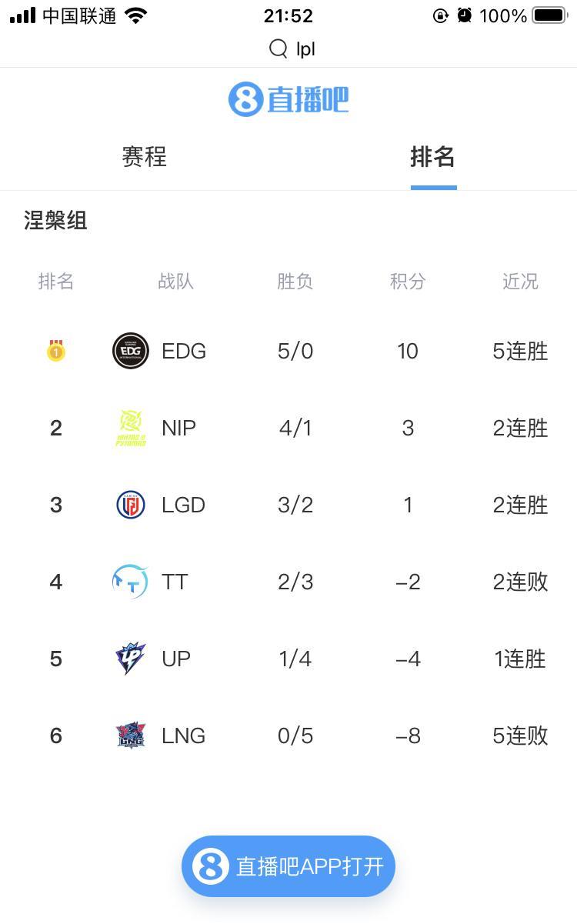Screen dimensions: 577x924
Task: Tap the TT team logo
Action: pos(130,582)
